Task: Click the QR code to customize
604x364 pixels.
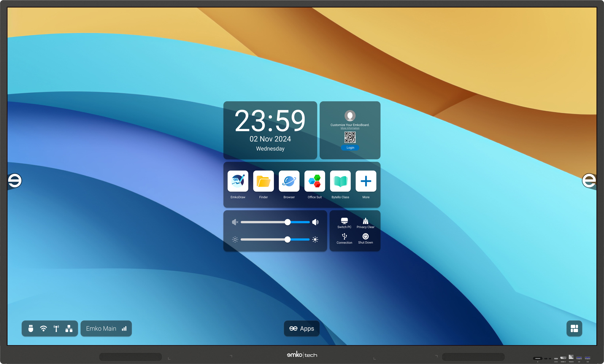Action: [x=350, y=137]
